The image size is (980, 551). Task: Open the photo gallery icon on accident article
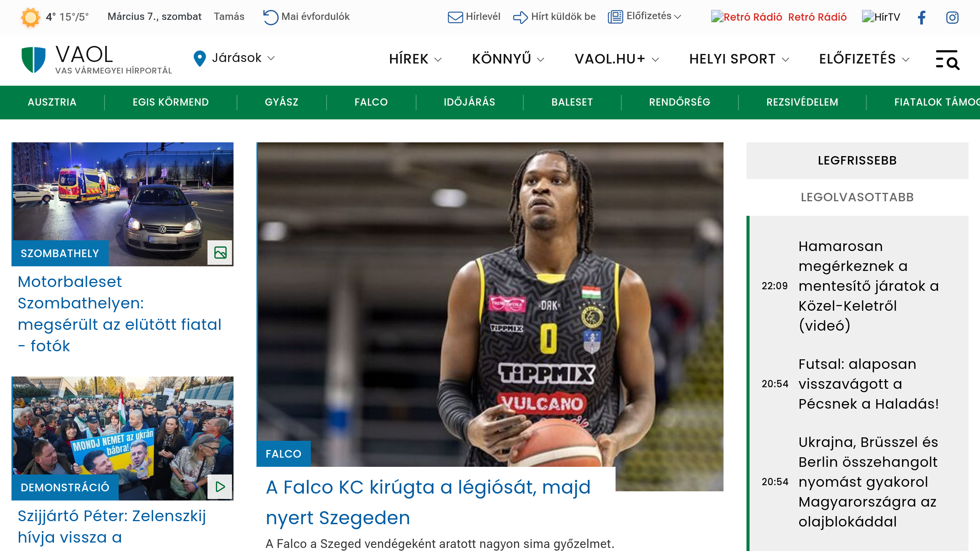(220, 253)
